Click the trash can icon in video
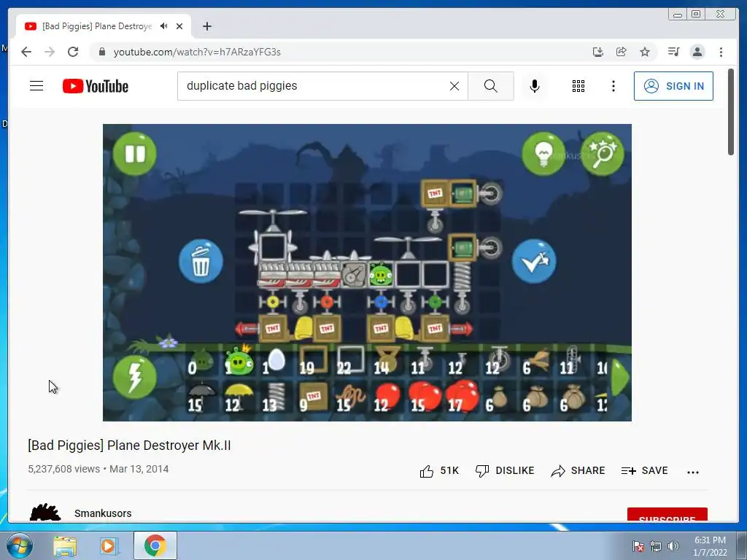 [x=201, y=262]
